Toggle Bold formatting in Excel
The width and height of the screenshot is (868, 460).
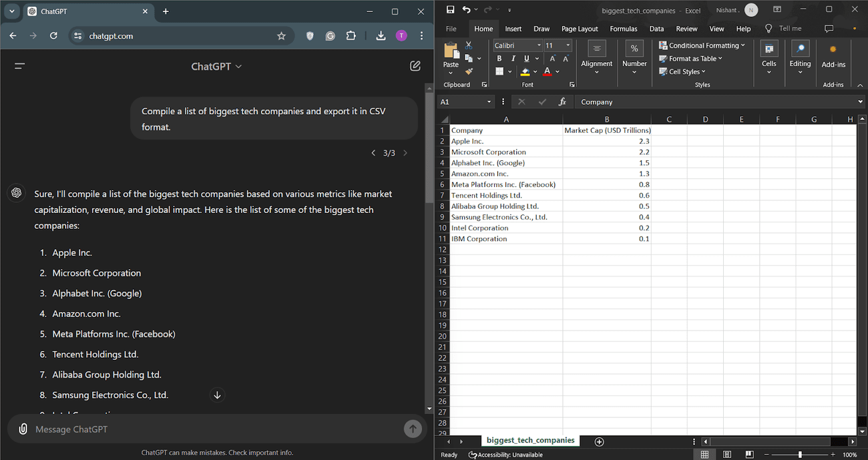(x=499, y=59)
